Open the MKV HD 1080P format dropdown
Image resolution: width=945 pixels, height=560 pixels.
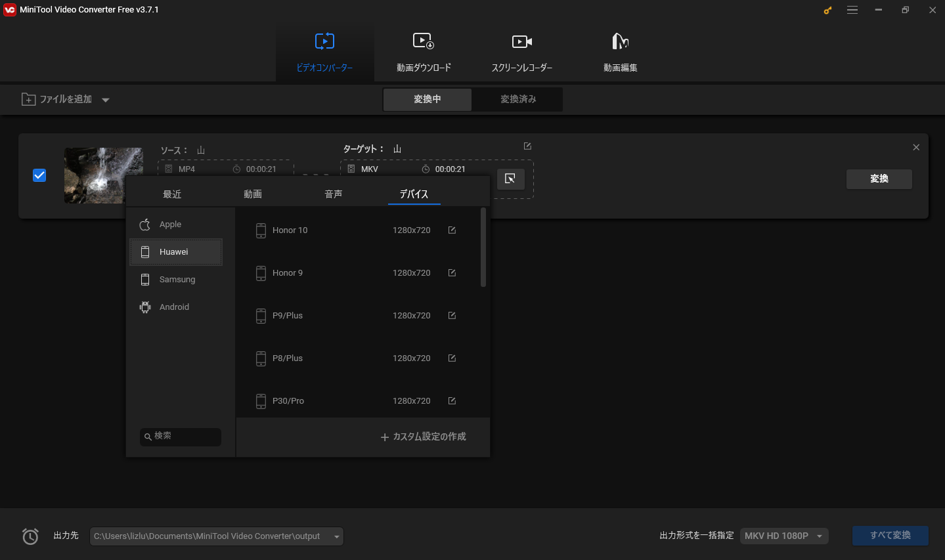(784, 536)
